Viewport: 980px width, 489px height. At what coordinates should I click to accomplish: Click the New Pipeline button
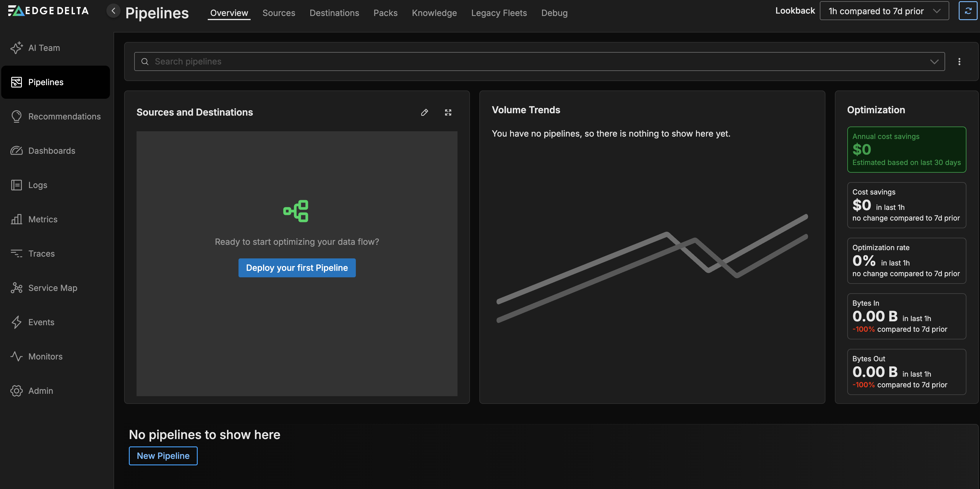tap(163, 456)
